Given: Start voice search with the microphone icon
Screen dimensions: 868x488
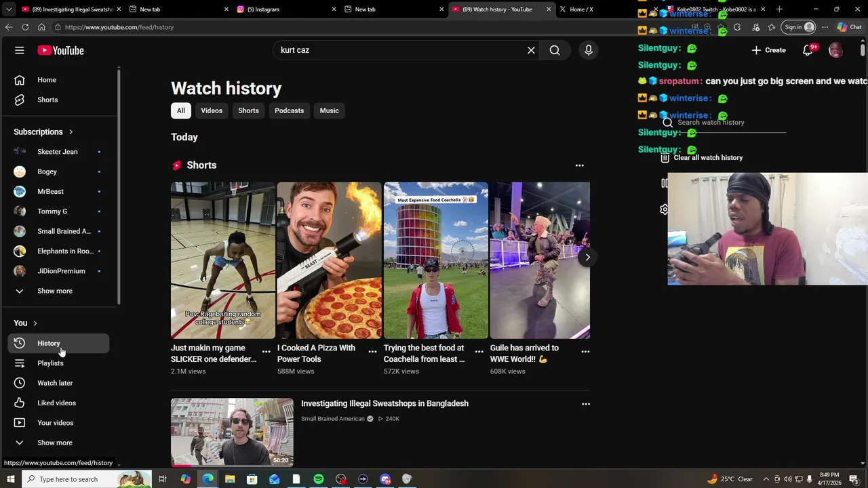Looking at the screenshot, I should pyautogui.click(x=589, y=50).
